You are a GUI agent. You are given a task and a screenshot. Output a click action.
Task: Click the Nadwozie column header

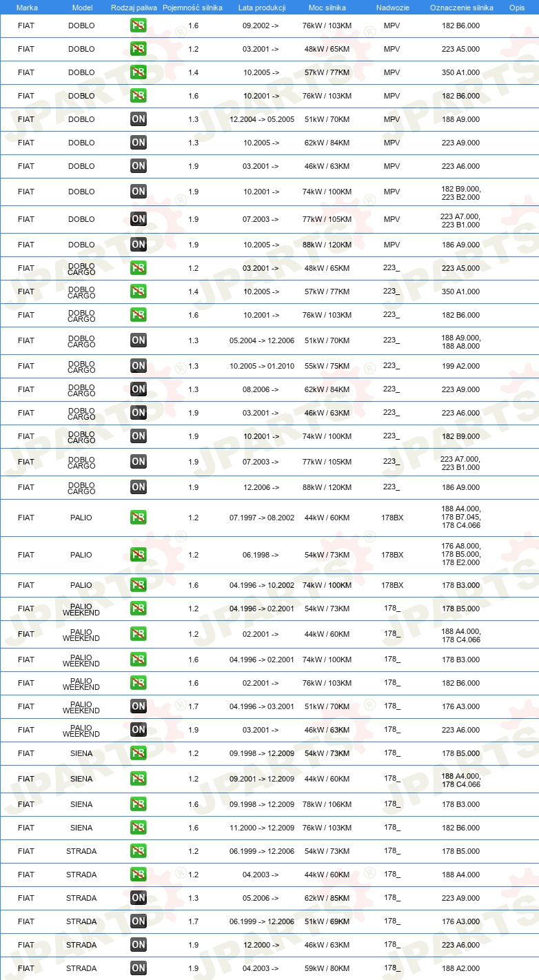pos(392,8)
